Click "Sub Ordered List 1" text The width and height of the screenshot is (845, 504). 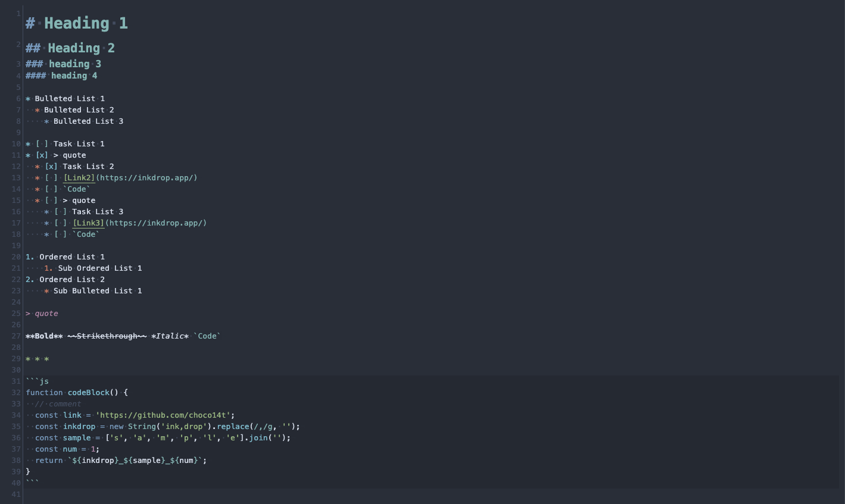pyautogui.click(x=100, y=268)
